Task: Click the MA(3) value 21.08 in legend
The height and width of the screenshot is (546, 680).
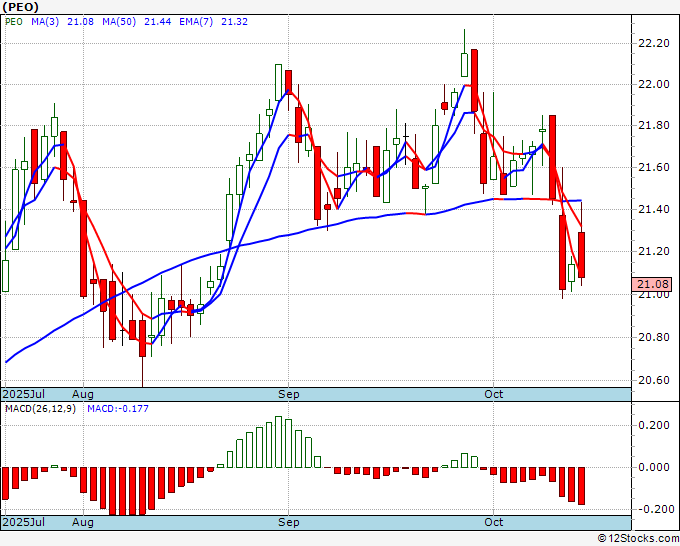Action: coord(80,22)
